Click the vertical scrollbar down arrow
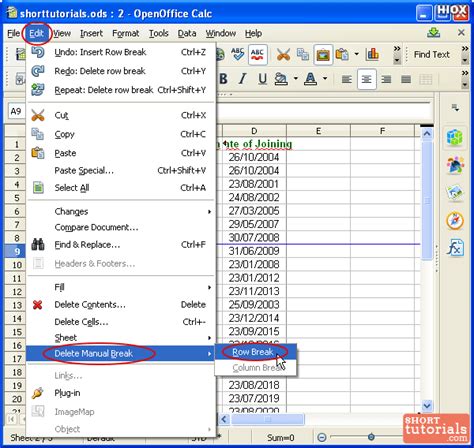This screenshot has width=474, height=448. [427, 405]
